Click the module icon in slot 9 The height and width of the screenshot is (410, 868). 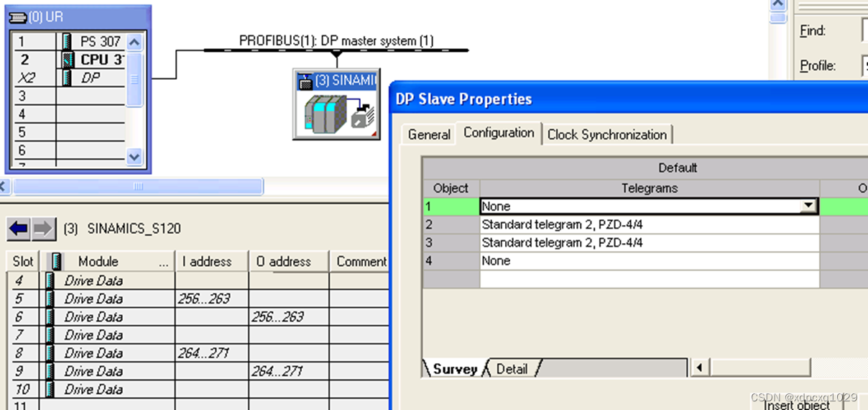pos(50,371)
